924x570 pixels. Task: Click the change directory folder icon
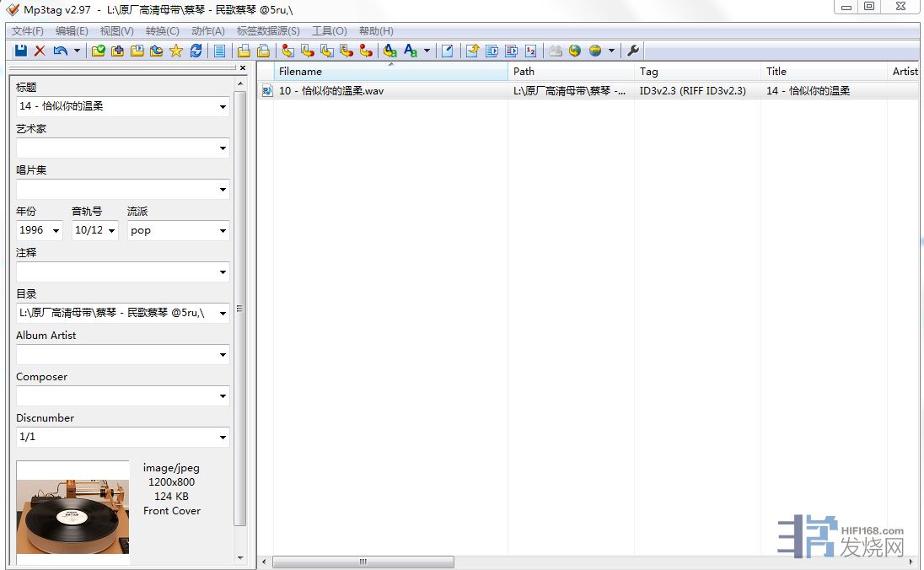[x=99, y=51]
